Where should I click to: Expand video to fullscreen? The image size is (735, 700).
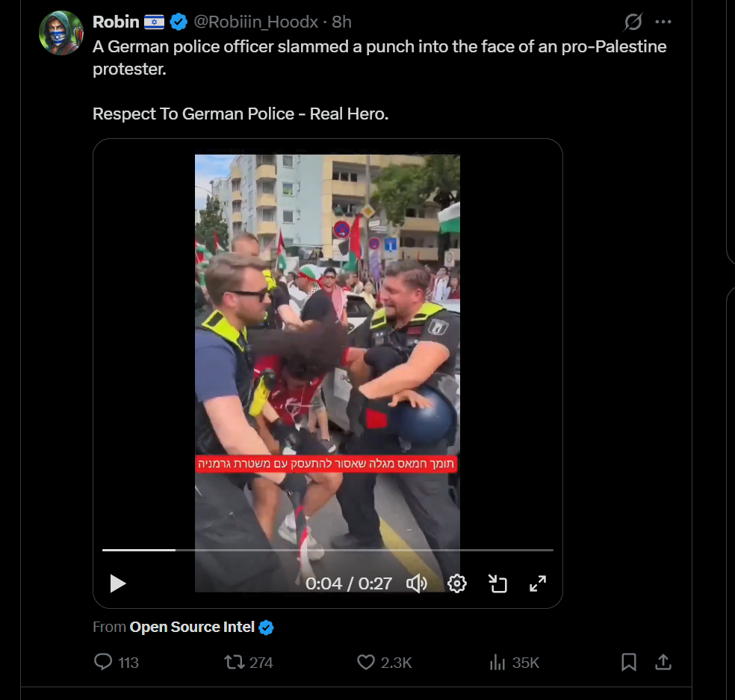538,583
